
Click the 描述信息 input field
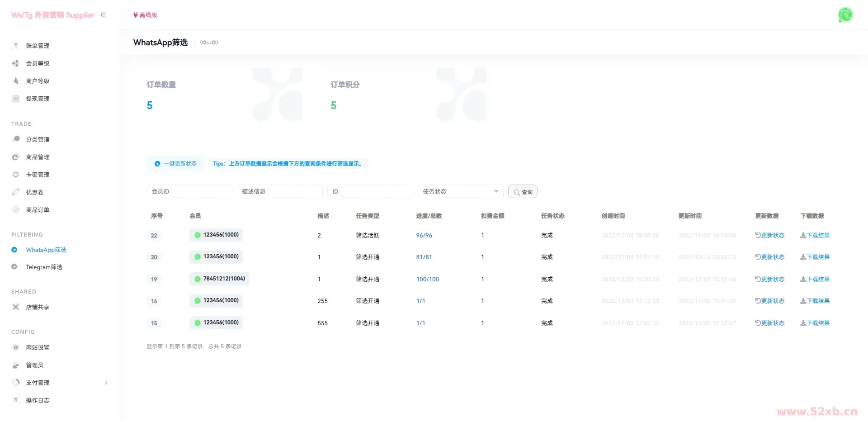pos(279,191)
